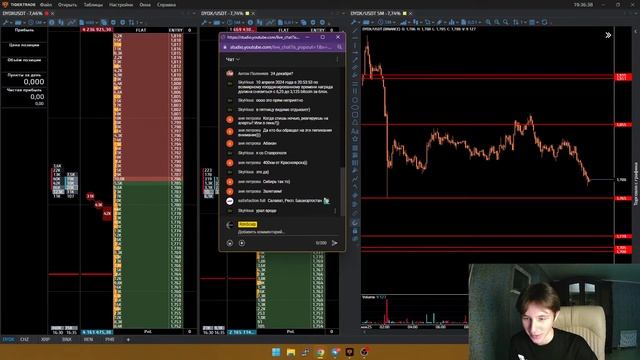Select the DYDXUSDT -7,66% window tab

pyautogui.click(x=22, y=13)
